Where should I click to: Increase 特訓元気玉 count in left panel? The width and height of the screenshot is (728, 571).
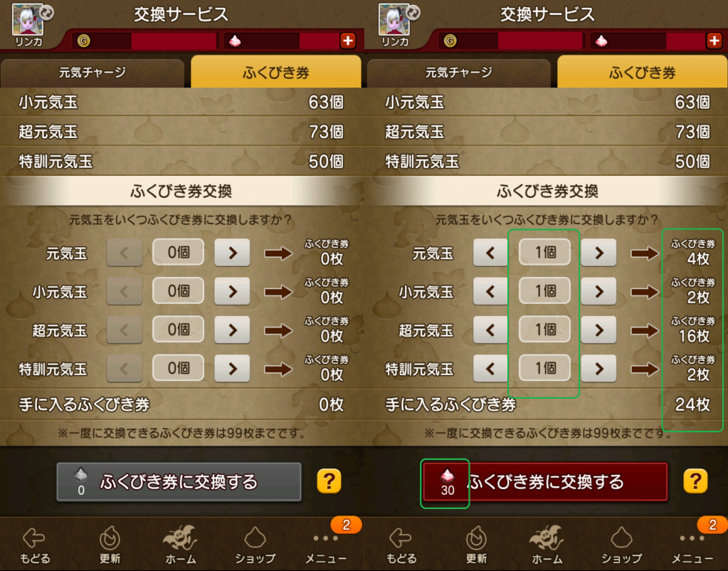(x=232, y=368)
